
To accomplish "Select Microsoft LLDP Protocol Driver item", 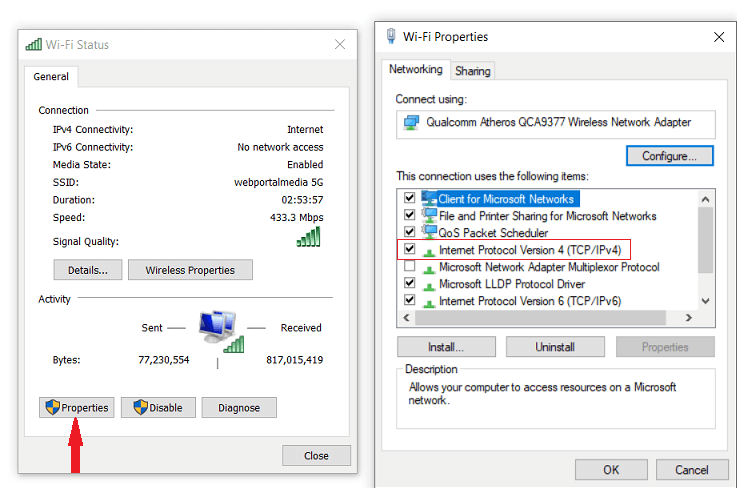I will tap(512, 284).
